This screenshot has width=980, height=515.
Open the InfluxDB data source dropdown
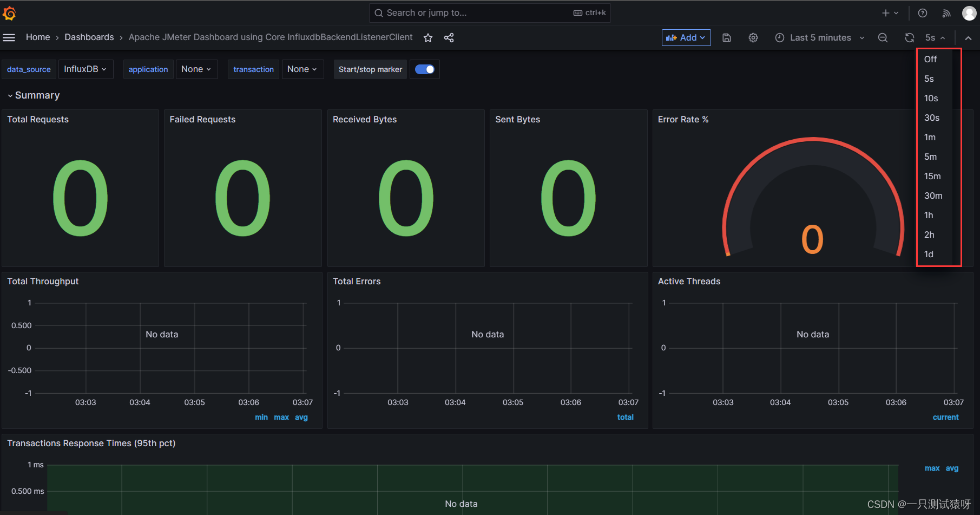pyautogui.click(x=85, y=69)
